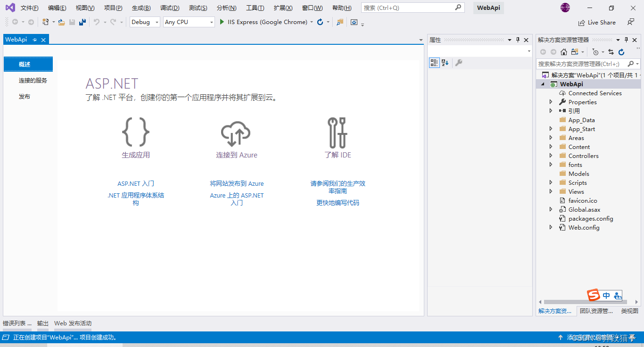
Task: Toggle auto-hide pin on Solution Explorer panel
Action: tap(626, 40)
